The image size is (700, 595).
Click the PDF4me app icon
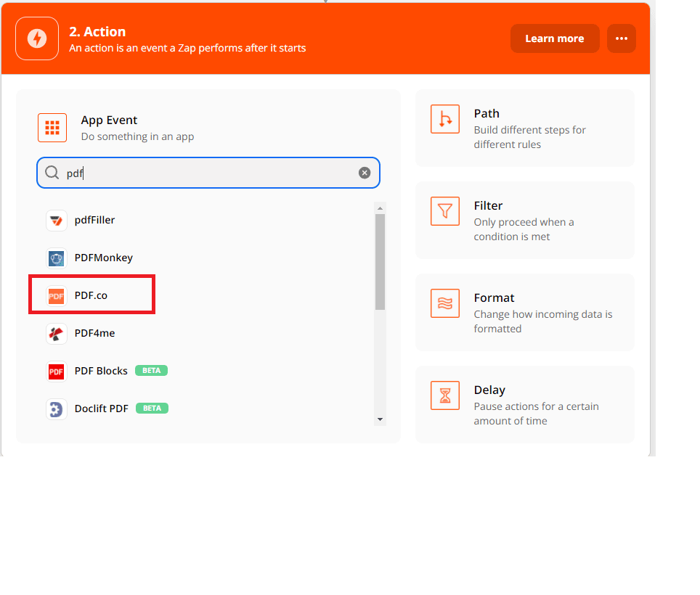(x=57, y=333)
